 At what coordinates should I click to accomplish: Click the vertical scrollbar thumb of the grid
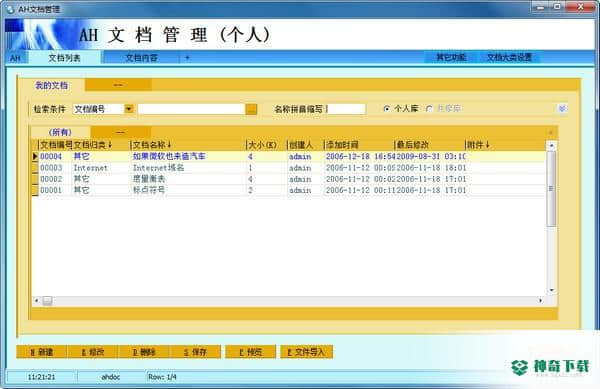[x=551, y=189]
